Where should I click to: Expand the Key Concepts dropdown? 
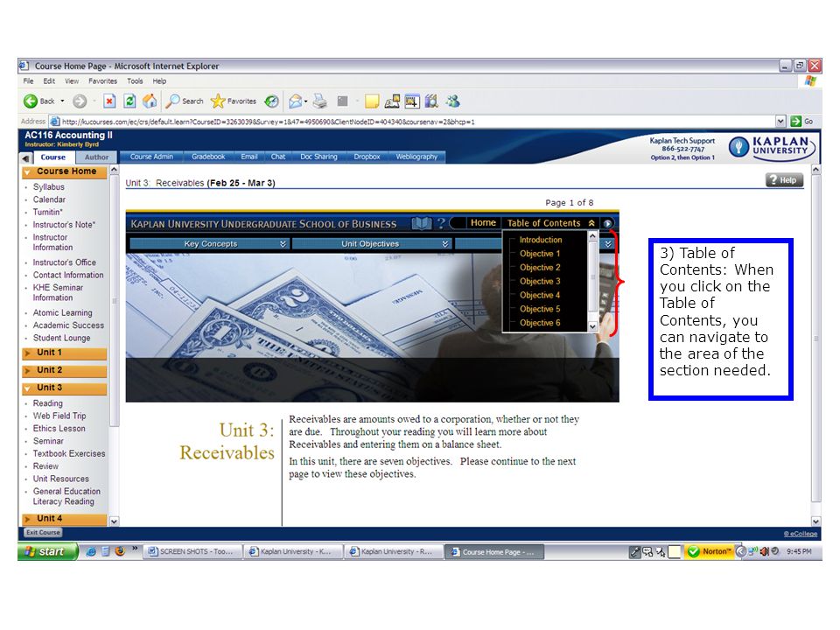[x=209, y=244]
